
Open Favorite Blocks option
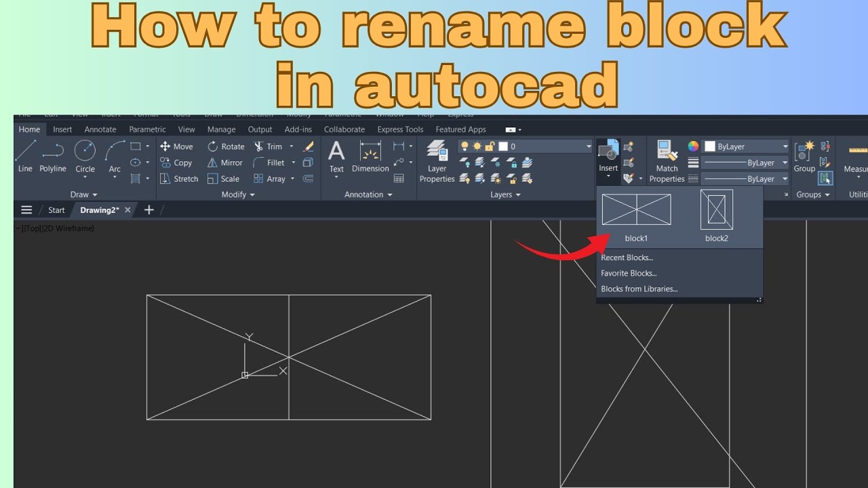(629, 273)
